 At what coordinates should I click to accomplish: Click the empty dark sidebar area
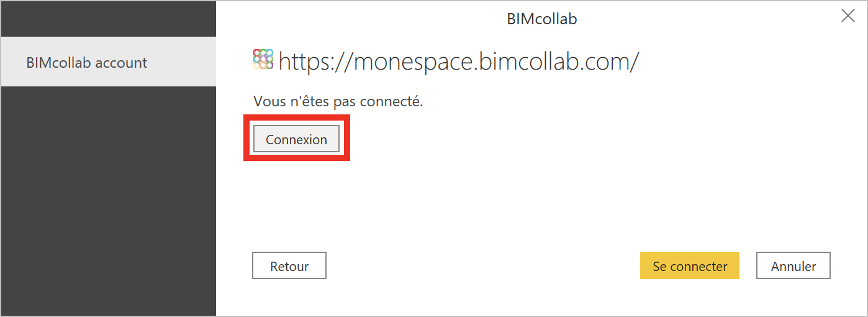[x=109, y=200]
